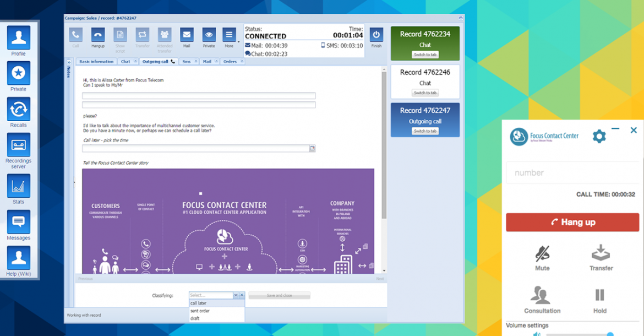The image size is (644, 336).
Task: Open the Messages sidebar icon
Action: [19, 222]
